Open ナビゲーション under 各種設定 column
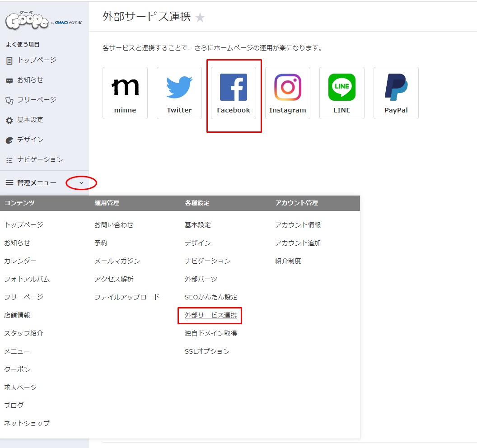477x448 pixels. click(207, 261)
